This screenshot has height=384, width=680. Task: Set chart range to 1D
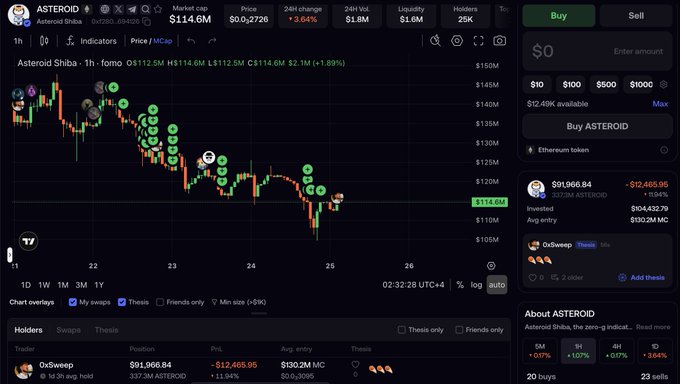(26, 285)
